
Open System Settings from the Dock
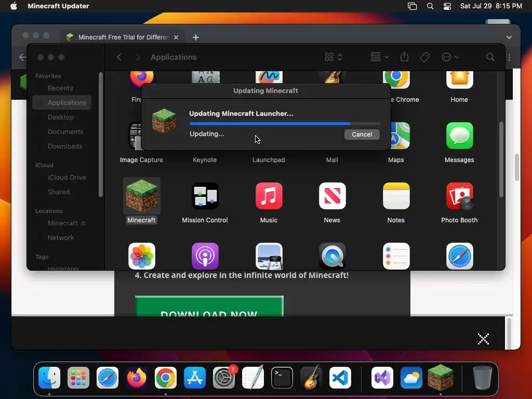click(x=224, y=377)
